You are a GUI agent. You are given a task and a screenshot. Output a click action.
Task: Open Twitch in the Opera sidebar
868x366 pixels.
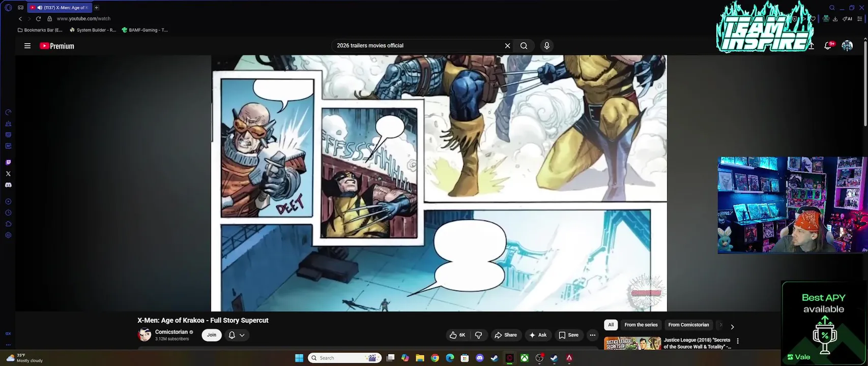(x=8, y=163)
